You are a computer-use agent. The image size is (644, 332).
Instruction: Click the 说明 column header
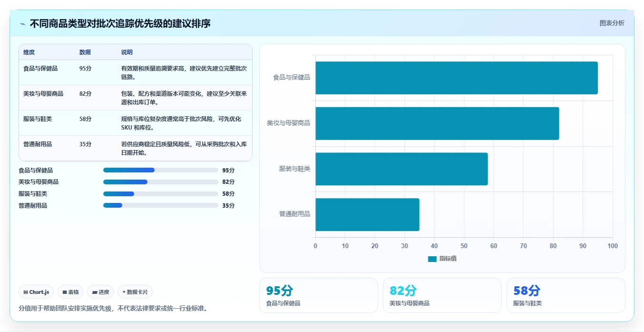(x=127, y=52)
